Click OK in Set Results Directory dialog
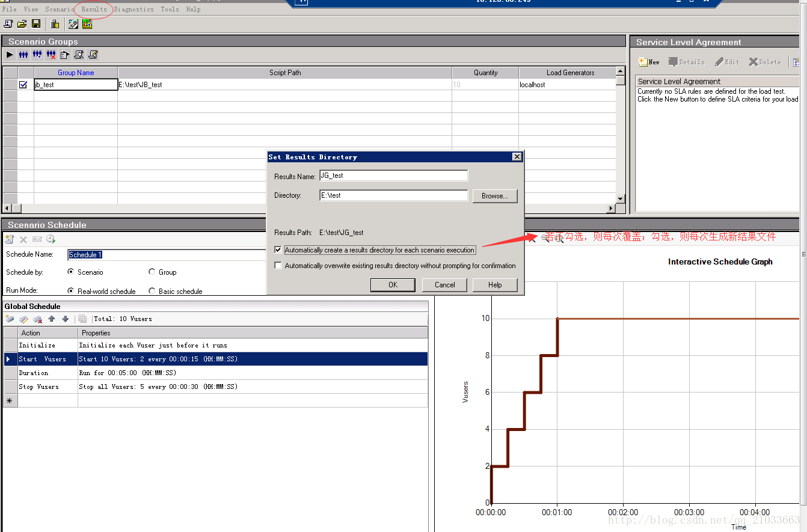The height and width of the screenshot is (532, 807). point(393,285)
